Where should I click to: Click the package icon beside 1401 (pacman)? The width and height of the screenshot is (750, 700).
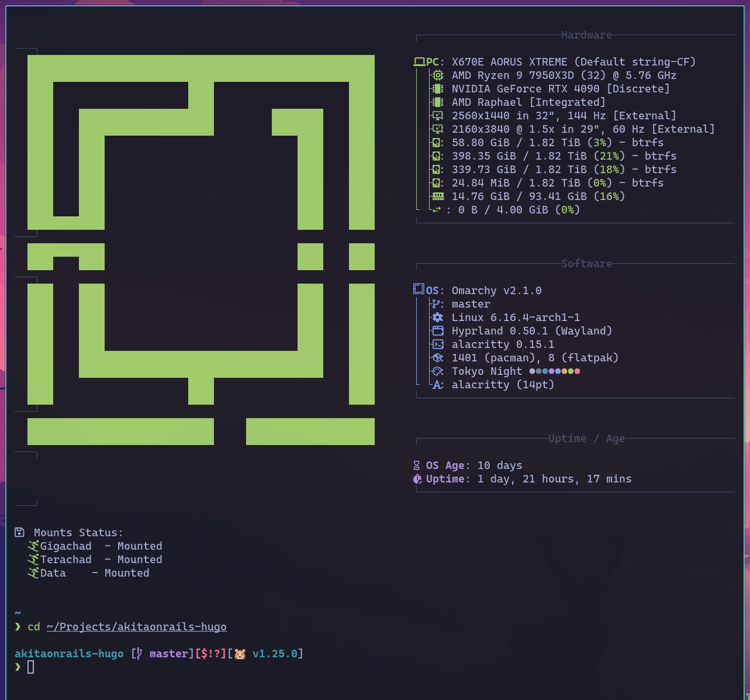[437, 358]
